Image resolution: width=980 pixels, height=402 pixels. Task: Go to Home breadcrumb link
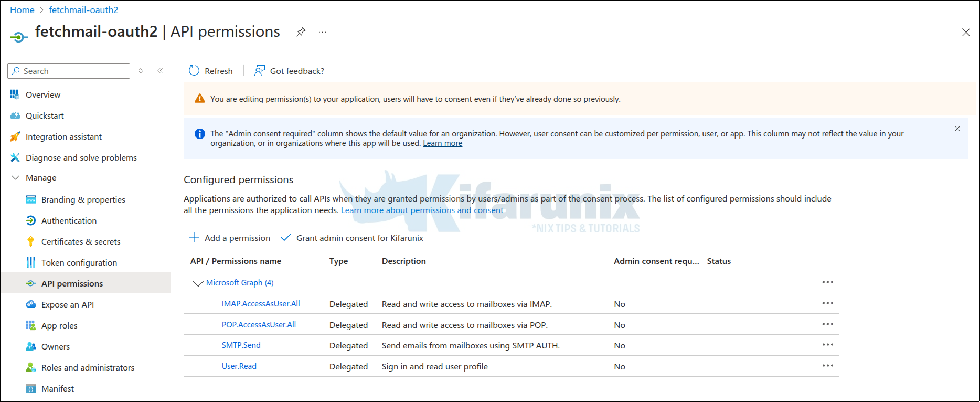tap(22, 10)
